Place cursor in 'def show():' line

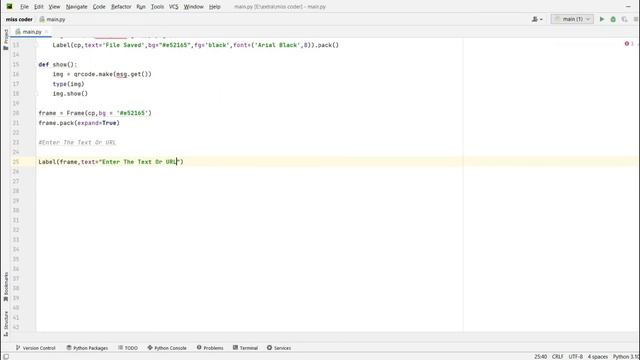pos(58,64)
